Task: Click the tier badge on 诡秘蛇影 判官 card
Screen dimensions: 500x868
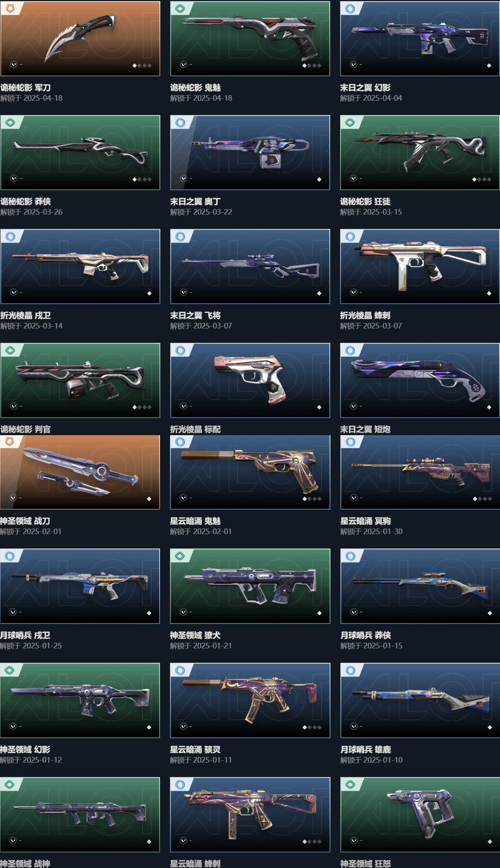Action: click(x=10, y=350)
